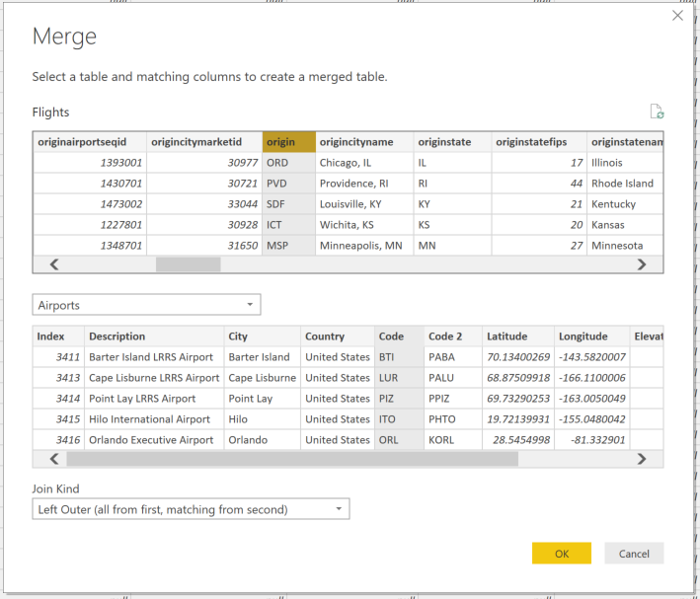
Task: Click the Flights table horizontal scrollbar thumb
Action: pos(189,264)
